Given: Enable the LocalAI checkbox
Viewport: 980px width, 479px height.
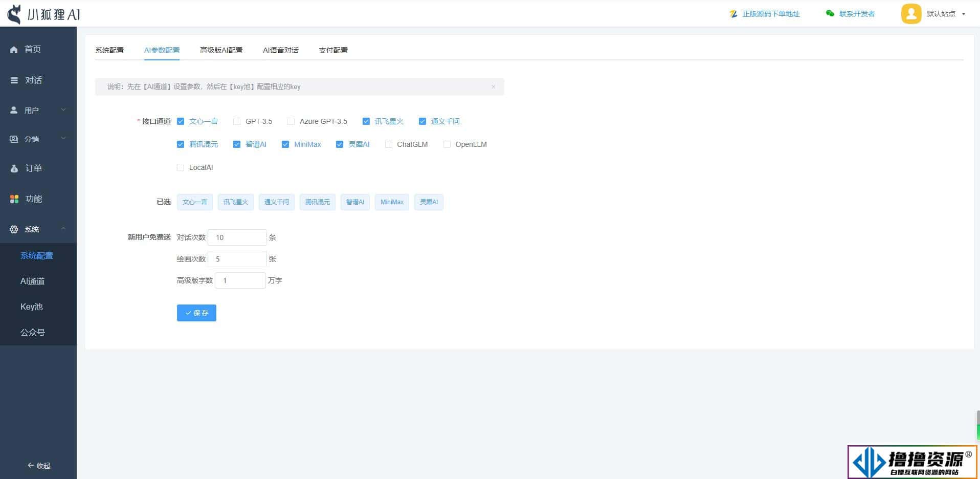Looking at the screenshot, I should [x=181, y=167].
